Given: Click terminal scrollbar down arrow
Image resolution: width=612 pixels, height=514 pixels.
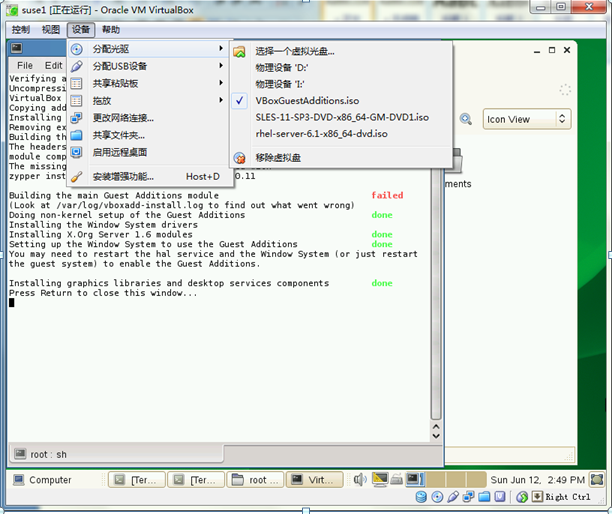Looking at the screenshot, I should pos(436,436).
